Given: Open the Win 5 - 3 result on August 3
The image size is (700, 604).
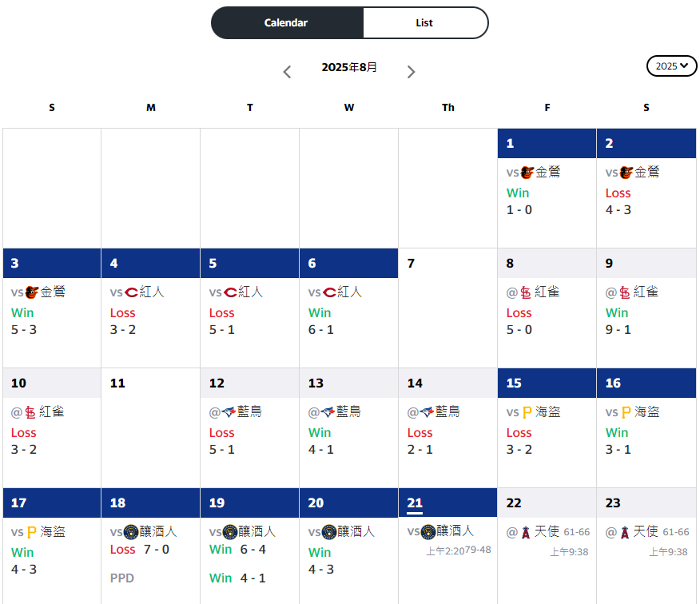Looking at the screenshot, I should tap(24, 321).
